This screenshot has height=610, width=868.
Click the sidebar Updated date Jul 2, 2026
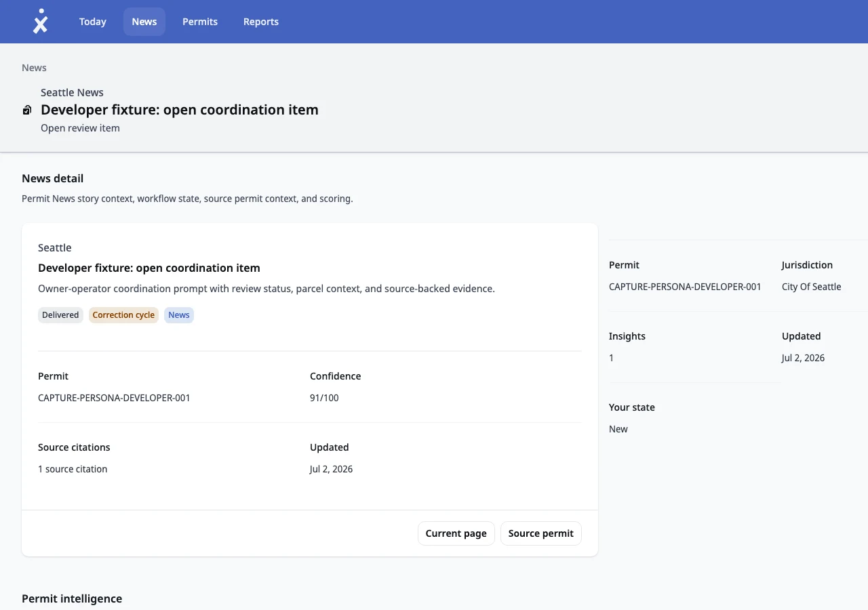coord(803,358)
